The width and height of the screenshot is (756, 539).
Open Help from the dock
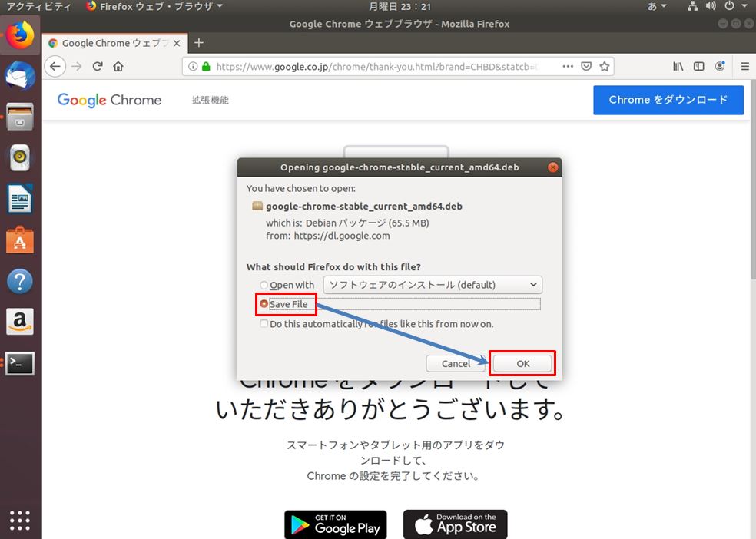click(20, 281)
